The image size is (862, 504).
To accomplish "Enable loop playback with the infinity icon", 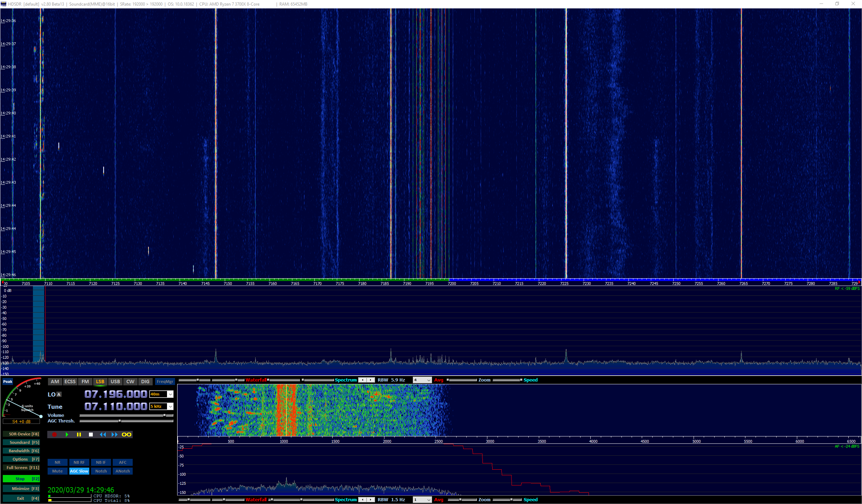I will (x=126, y=434).
